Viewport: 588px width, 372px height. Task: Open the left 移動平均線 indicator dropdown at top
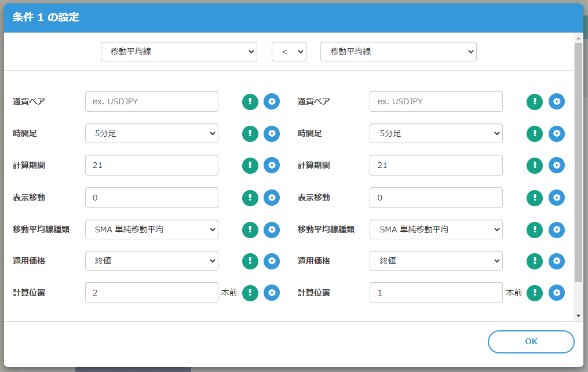click(178, 52)
